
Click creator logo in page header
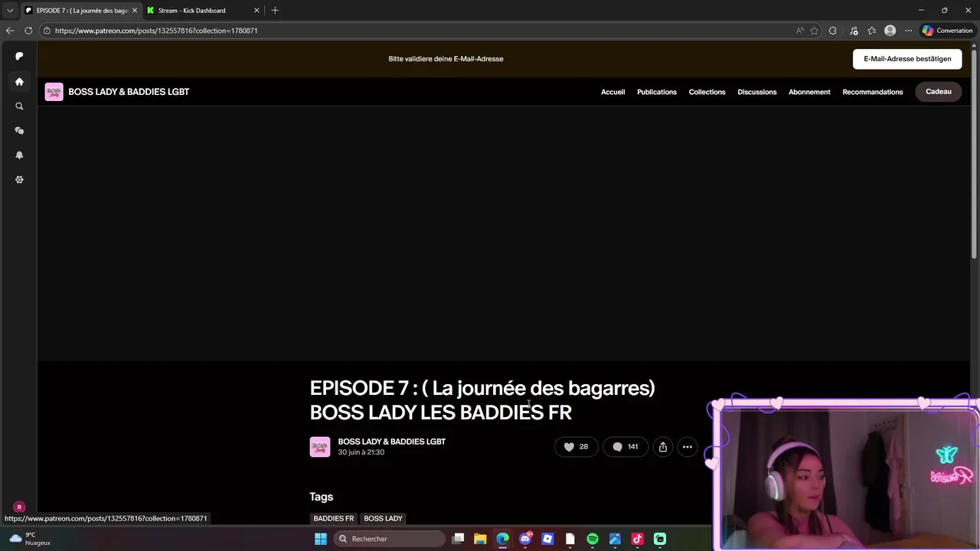tap(54, 92)
